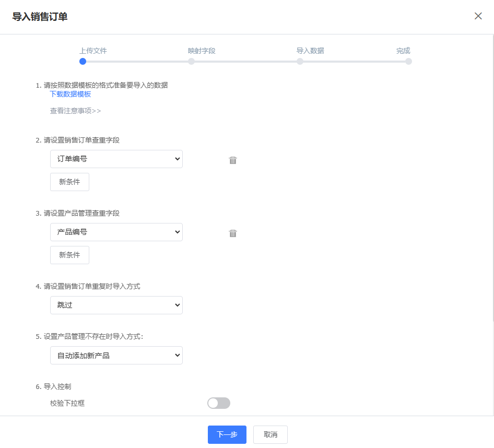Add 新条件 under product management duplicate check

click(x=69, y=255)
